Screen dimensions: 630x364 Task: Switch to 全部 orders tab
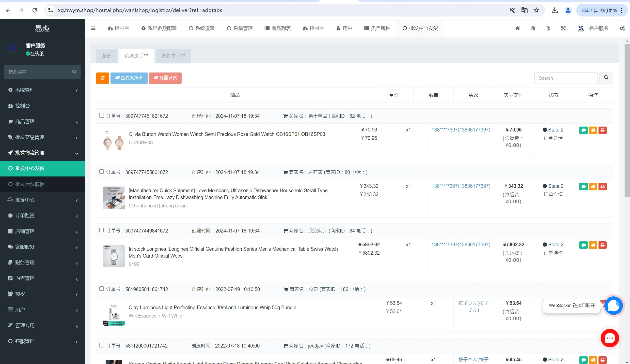107,56
